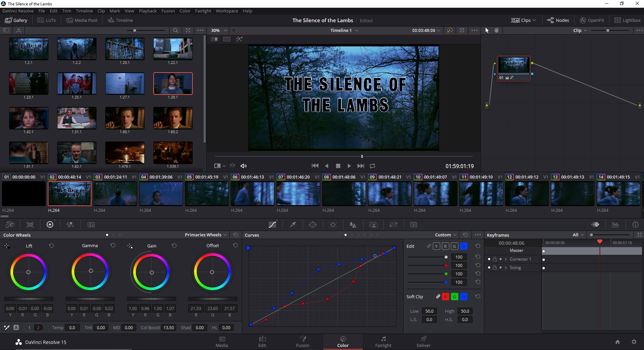Open the Power Window palette
The width and height of the screenshot is (644, 350).
coord(313,225)
